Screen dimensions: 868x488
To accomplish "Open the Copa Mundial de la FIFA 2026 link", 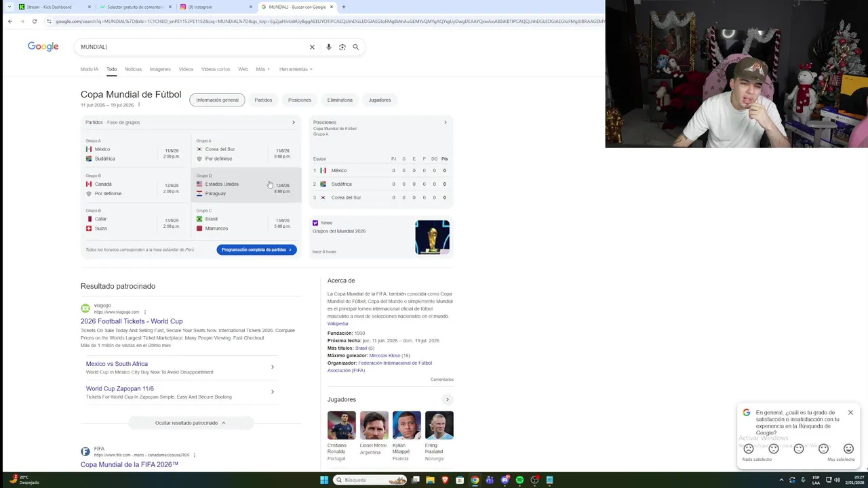I will (130, 465).
